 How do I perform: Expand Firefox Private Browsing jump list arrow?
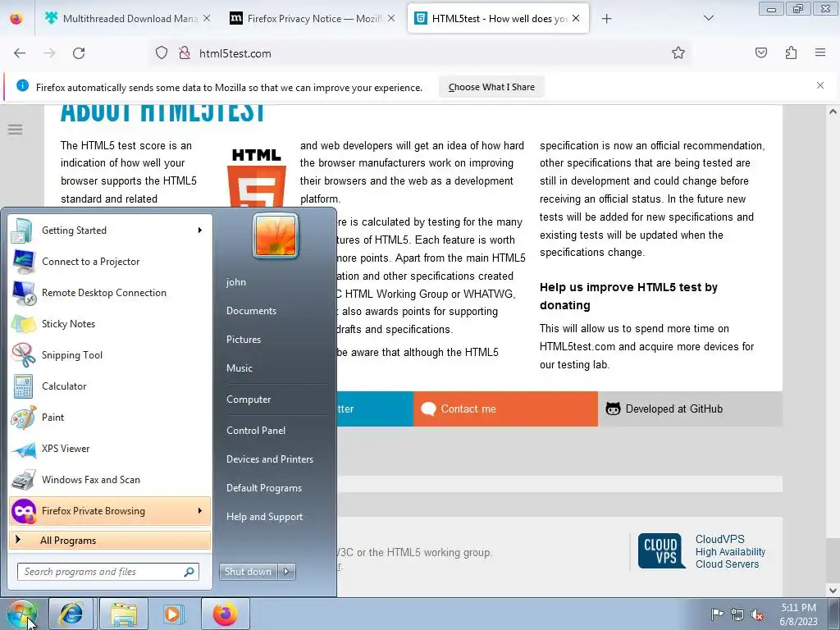click(x=200, y=511)
